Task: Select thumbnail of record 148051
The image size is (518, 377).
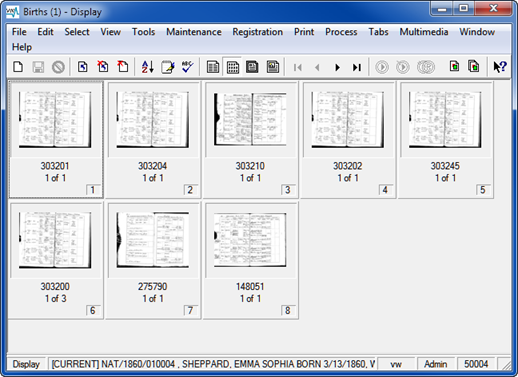Action: [250, 240]
